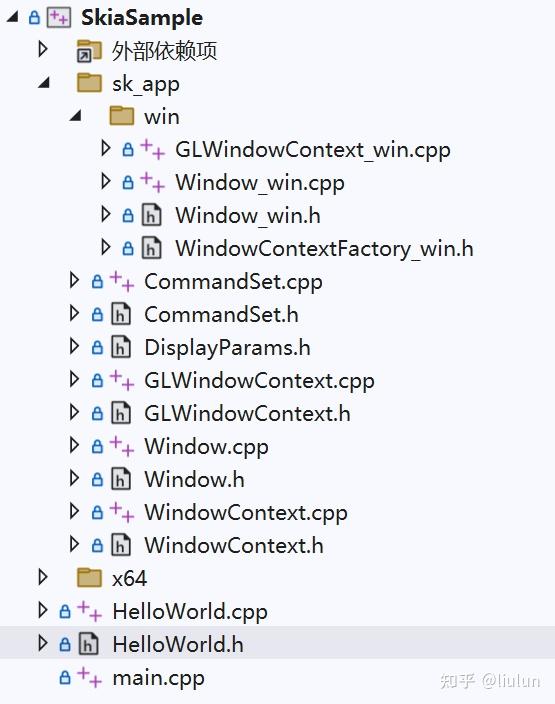The width and height of the screenshot is (555, 704).
Task: Select file GLWindowContext.h
Action: pyautogui.click(x=247, y=414)
